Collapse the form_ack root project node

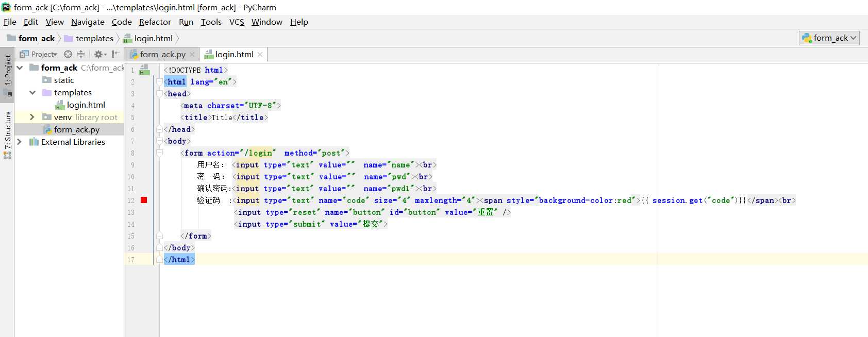coord(20,68)
